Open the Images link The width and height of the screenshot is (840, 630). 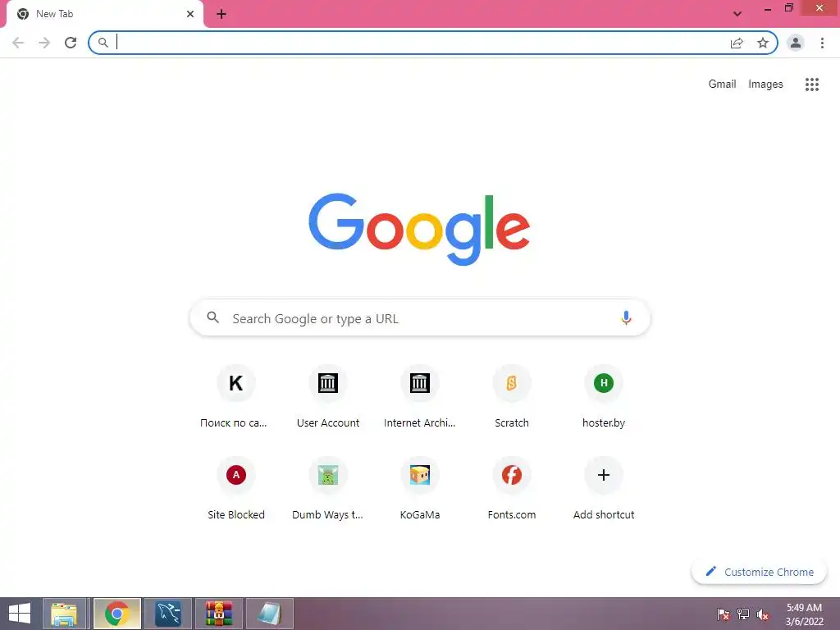765,84
